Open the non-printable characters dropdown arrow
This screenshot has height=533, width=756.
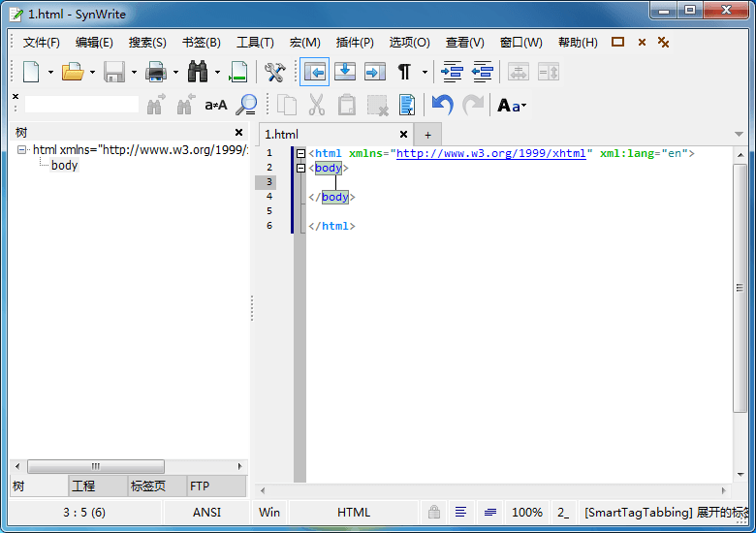[425, 73]
